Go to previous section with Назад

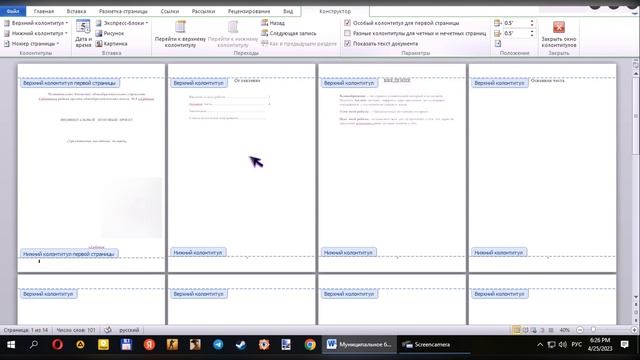(273, 23)
